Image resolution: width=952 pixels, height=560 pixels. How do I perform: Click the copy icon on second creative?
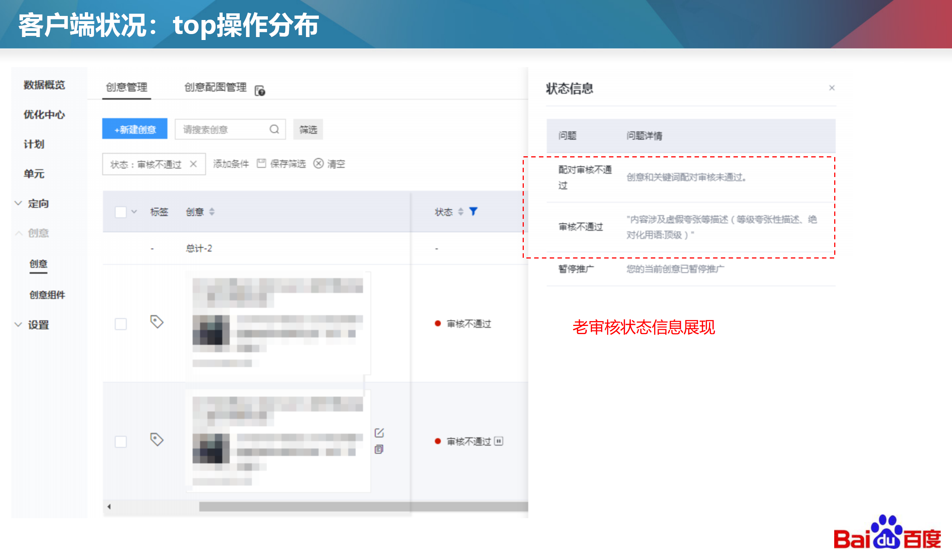tap(379, 449)
